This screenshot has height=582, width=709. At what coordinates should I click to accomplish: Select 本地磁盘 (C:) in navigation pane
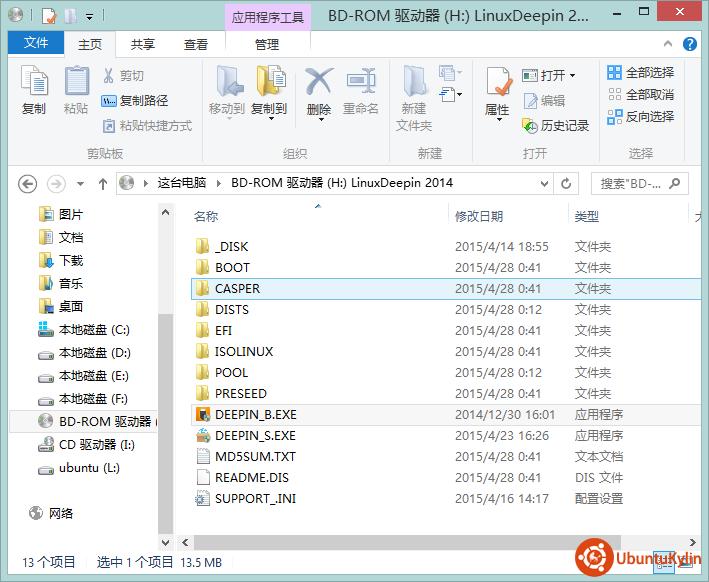[84, 330]
